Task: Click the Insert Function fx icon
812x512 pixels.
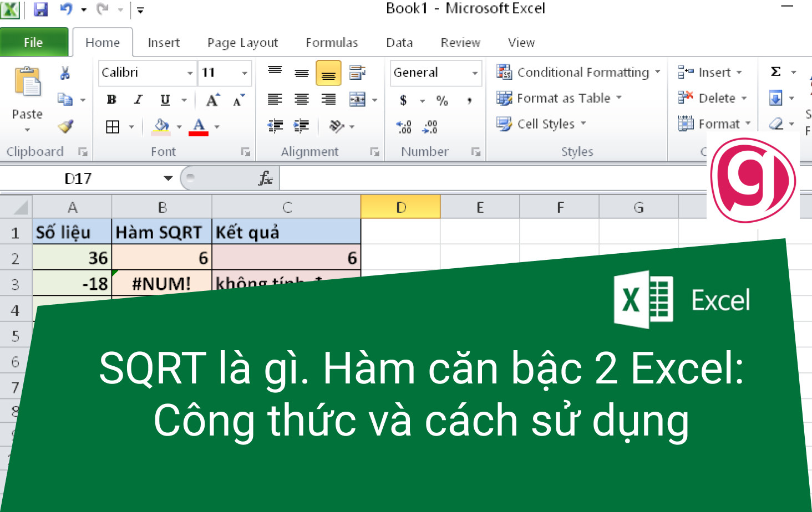Action: coord(266,178)
